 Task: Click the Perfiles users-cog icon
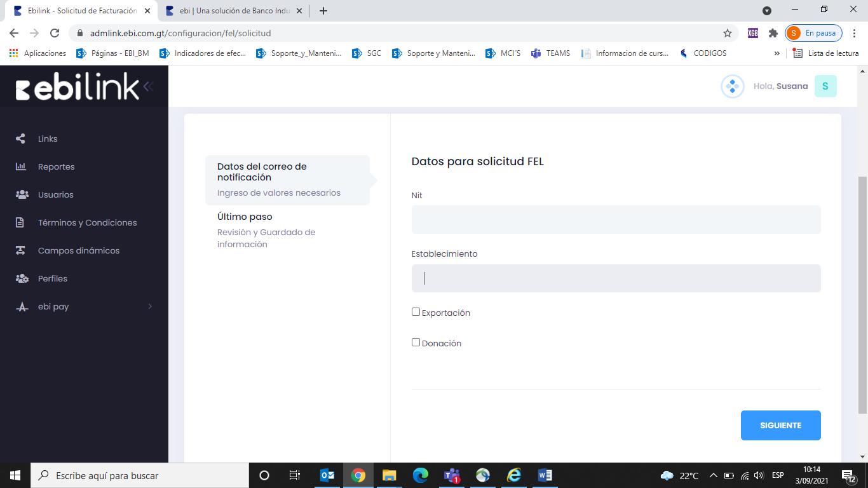pyautogui.click(x=22, y=278)
